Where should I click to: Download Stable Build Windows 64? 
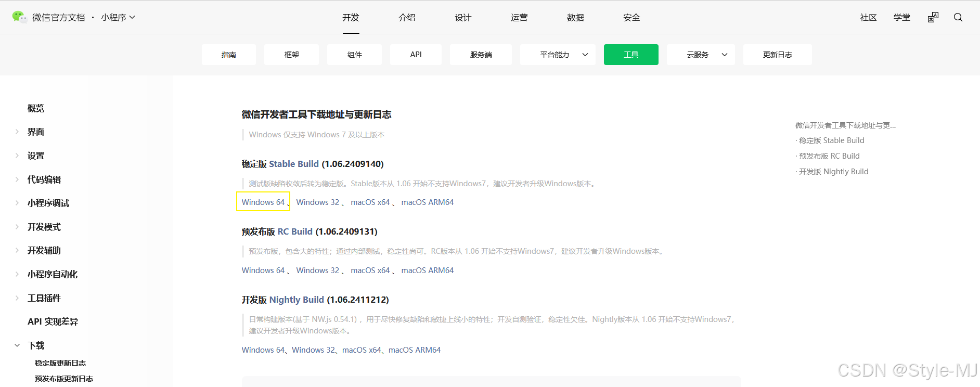(263, 202)
